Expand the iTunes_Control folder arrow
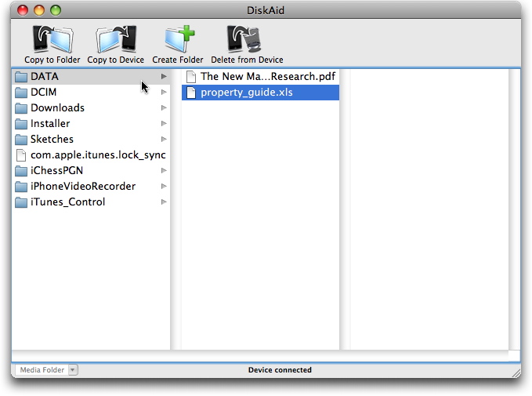532x396 pixels. click(164, 202)
